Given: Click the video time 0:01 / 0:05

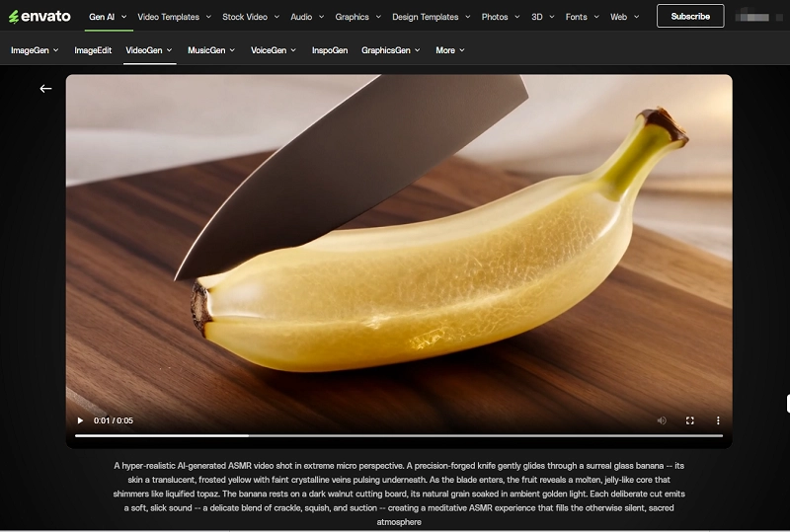Looking at the screenshot, I should click(x=114, y=420).
